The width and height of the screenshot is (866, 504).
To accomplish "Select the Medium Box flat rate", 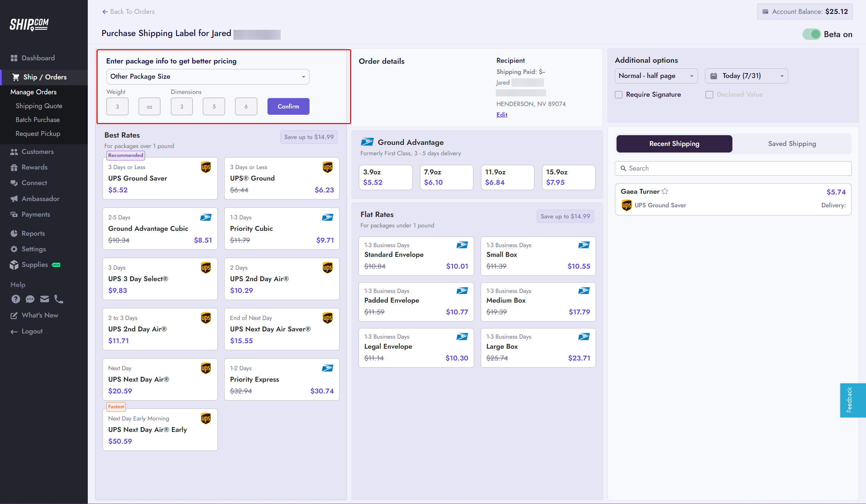I will tap(538, 302).
